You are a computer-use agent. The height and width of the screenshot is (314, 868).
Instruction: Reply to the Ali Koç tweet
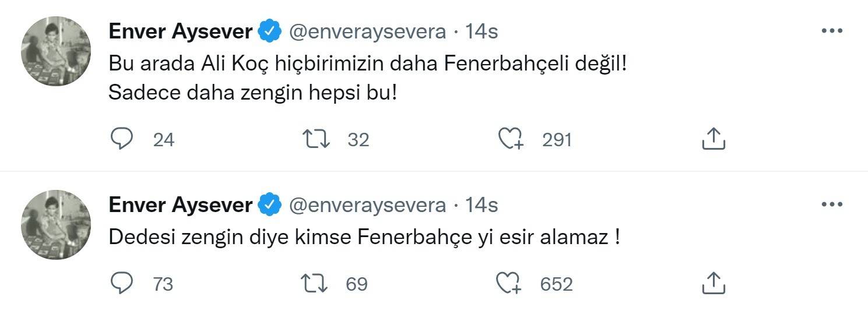122,139
